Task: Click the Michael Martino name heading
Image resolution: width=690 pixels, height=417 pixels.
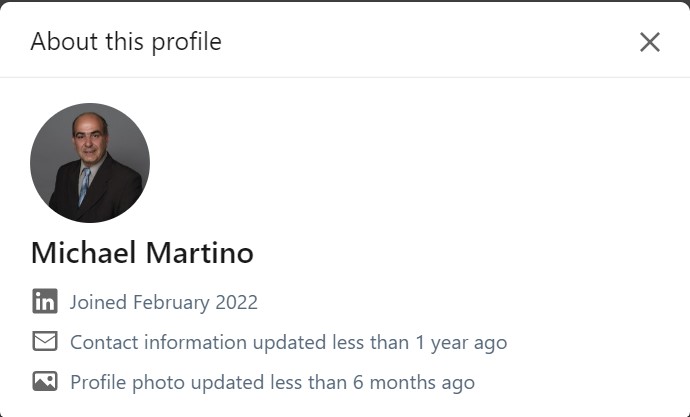Action: 142,253
